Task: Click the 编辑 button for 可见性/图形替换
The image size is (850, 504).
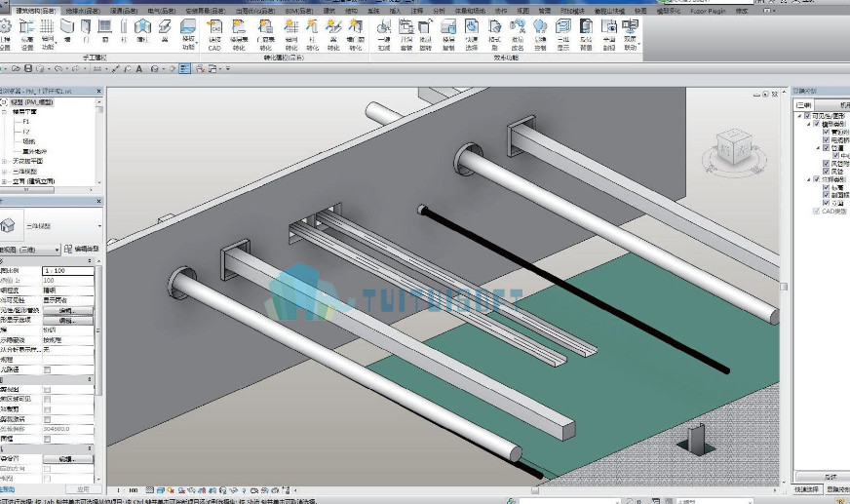Action: click(68, 311)
